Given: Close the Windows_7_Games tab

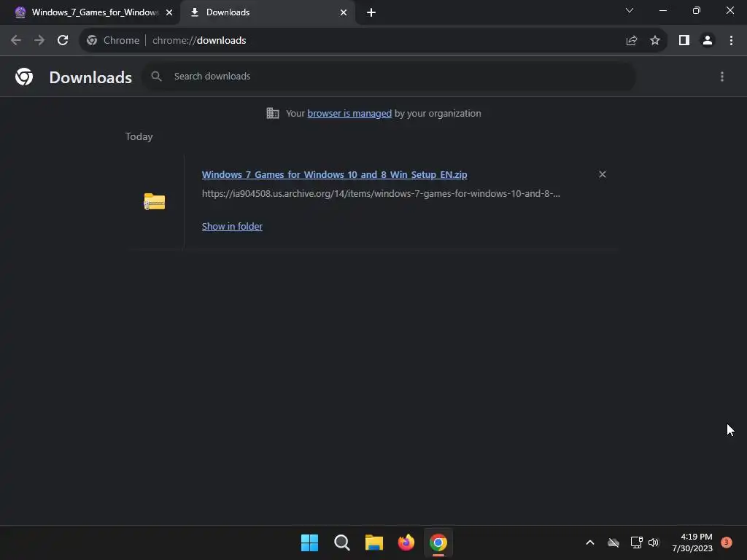Looking at the screenshot, I should (x=169, y=12).
